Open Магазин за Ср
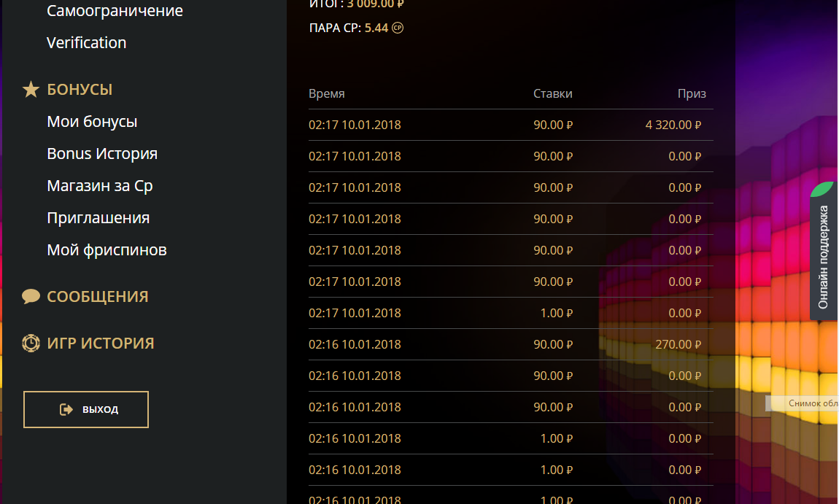Viewport: 839px width, 504px height. tap(100, 186)
